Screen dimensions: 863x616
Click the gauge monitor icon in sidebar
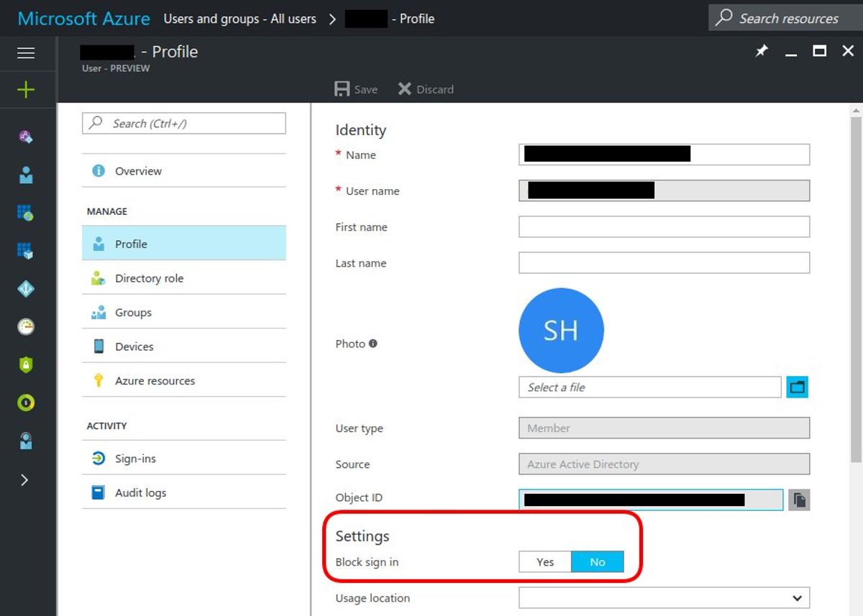[26, 326]
